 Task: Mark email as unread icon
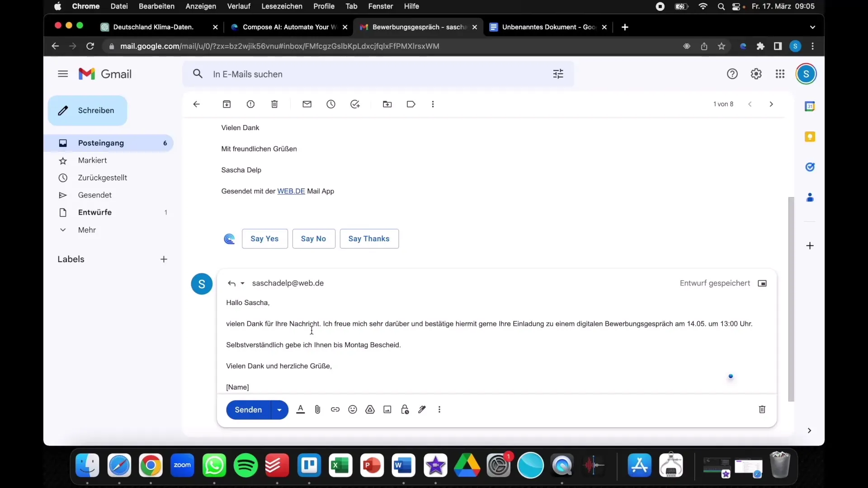click(x=307, y=104)
